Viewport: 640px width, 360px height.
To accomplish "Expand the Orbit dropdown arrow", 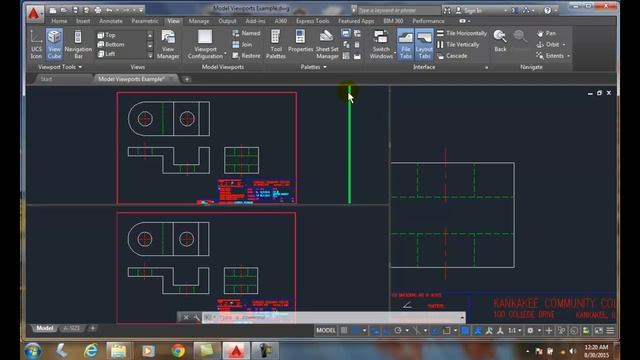I will (x=564, y=44).
